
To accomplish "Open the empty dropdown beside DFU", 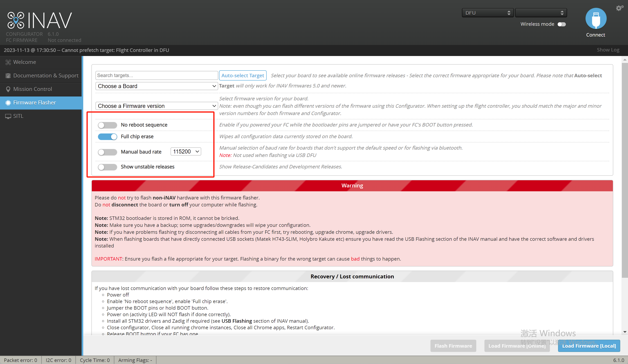I will (x=541, y=13).
